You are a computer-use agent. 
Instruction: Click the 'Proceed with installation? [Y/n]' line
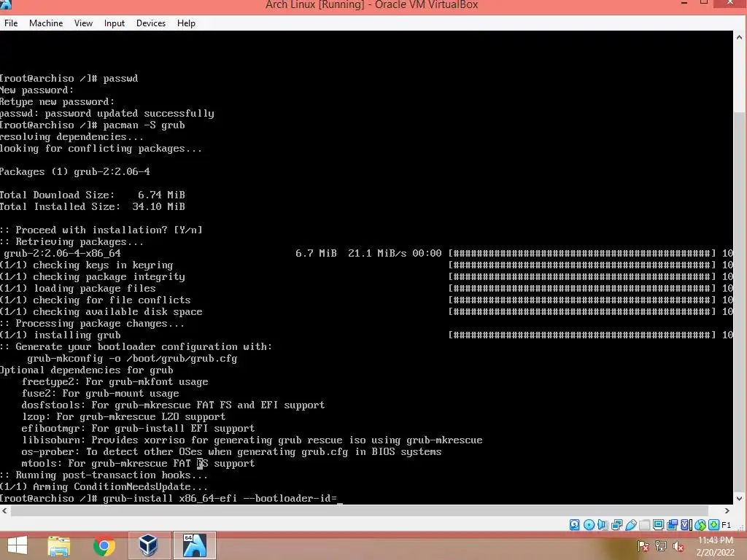pyautogui.click(x=101, y=230)
